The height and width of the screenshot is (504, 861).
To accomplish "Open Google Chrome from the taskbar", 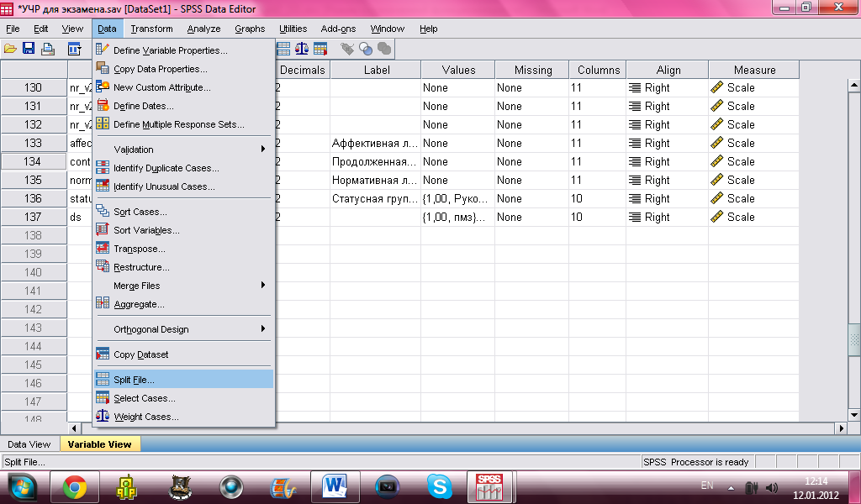I will [75, 487].
